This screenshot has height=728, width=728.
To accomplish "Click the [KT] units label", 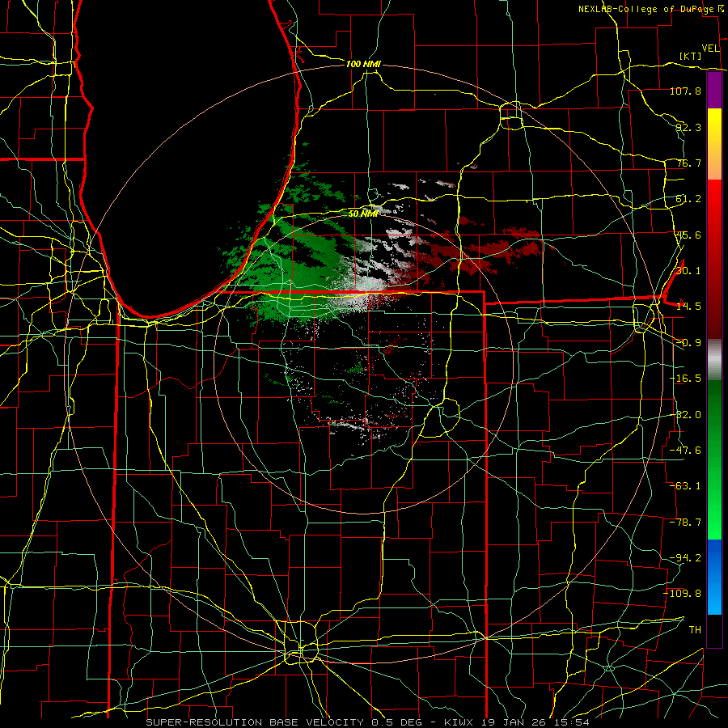I will pos(691,56).
